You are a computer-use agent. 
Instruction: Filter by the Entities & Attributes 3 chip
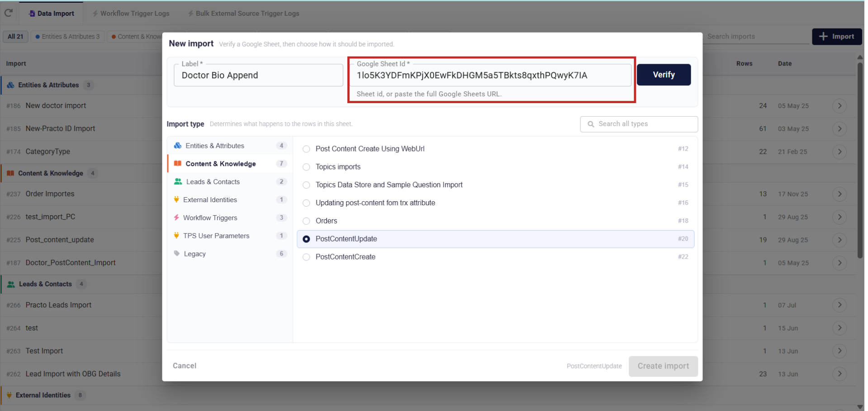67,37
